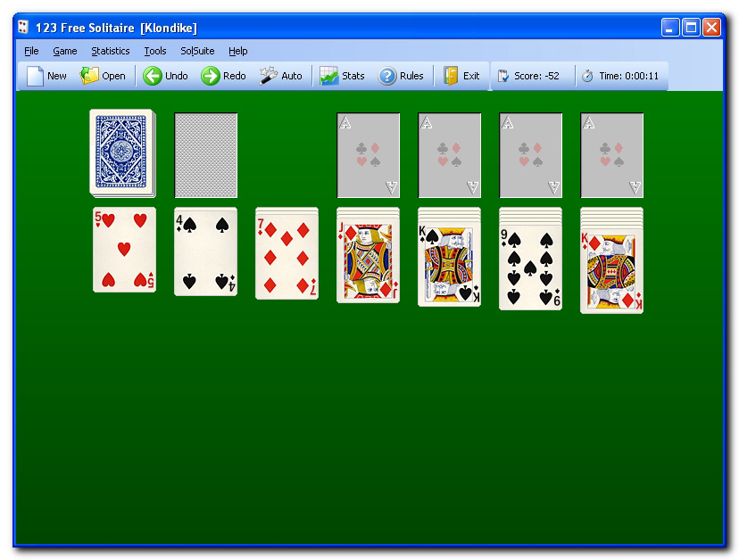
Task: Click the Rules button label
Action: (x=411, y=76)
